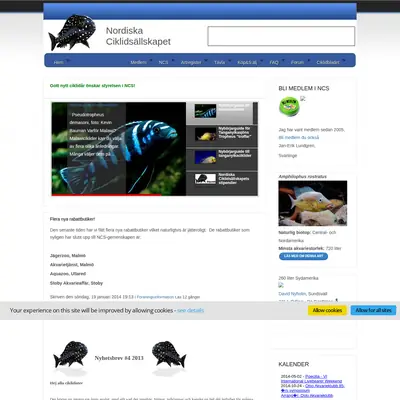The width and height of the screenshot is (400, 400).
Task: Click the broken image under 260 liter Sydamerika
Action: coord(281,285)
